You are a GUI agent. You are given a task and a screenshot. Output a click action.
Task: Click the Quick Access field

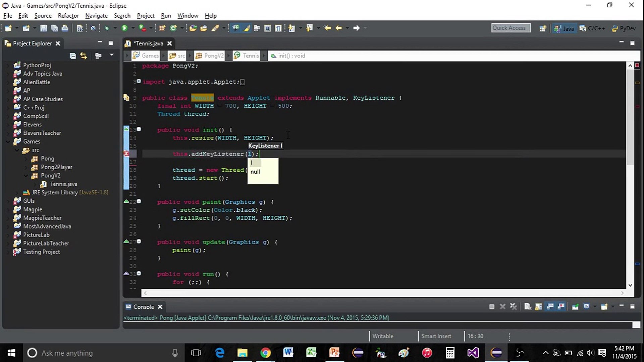(x=511, y=28)
